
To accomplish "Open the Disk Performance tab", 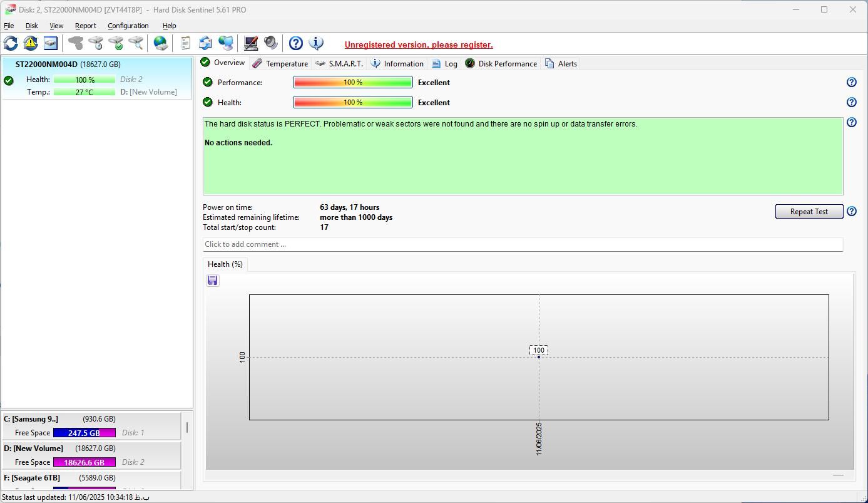I will pyautogui.click(x=501, y=63).
